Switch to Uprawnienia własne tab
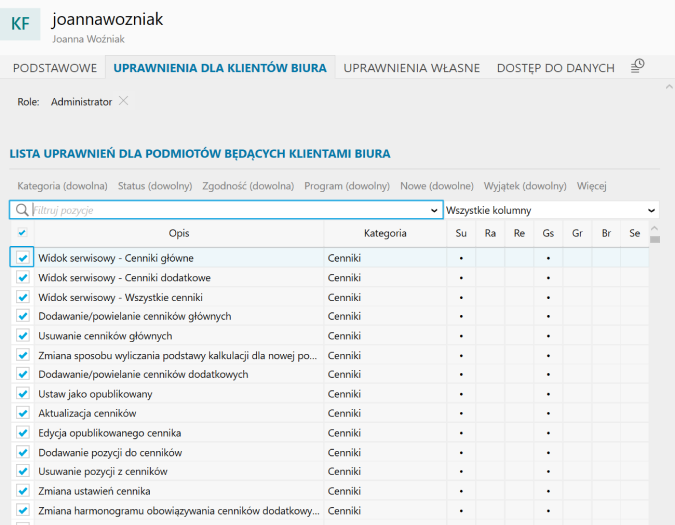 [x=412, y=68]
